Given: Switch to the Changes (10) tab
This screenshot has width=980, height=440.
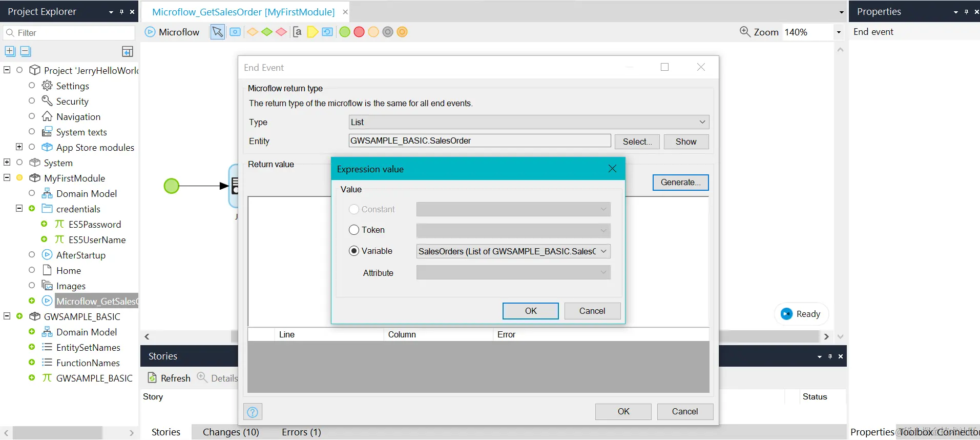Looking at the screenshot, I should [x=231, y=432].
